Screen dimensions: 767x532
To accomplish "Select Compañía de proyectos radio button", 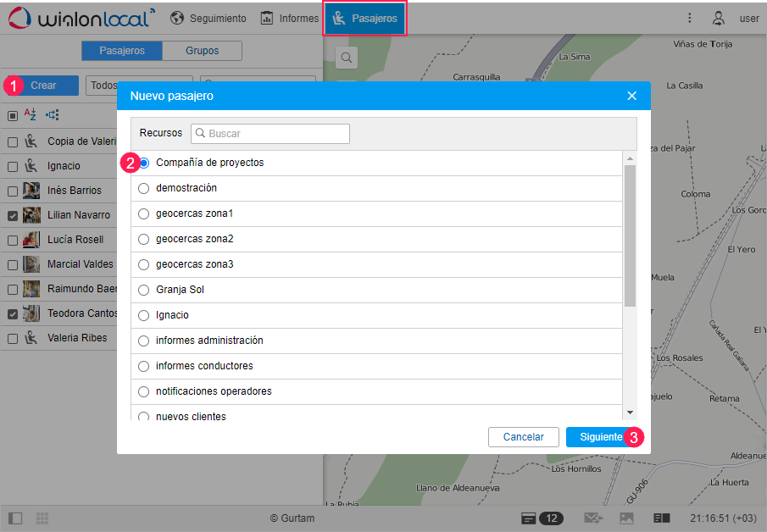I will [x=144, y=163].
